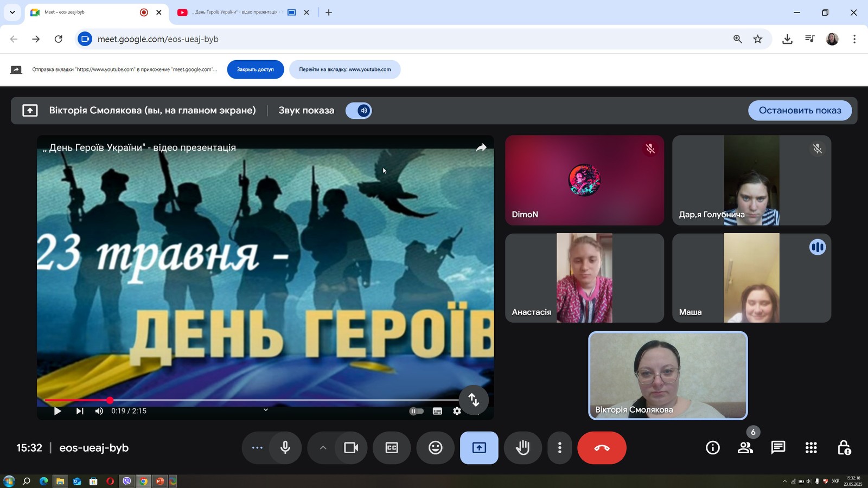
Task: Toggle YouTube autoplay switch
Action: coord(416,411)
